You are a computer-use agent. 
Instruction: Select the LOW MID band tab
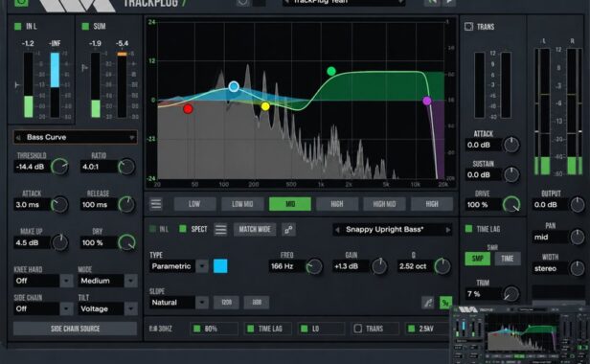pyautogui.click(x=242, y=204)
